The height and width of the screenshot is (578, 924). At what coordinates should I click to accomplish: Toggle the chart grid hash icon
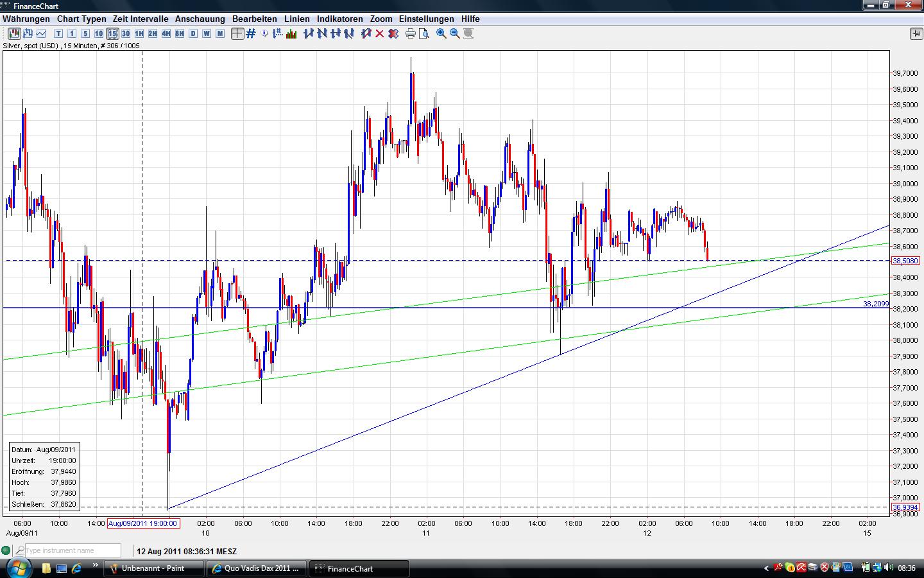point(251,33)
